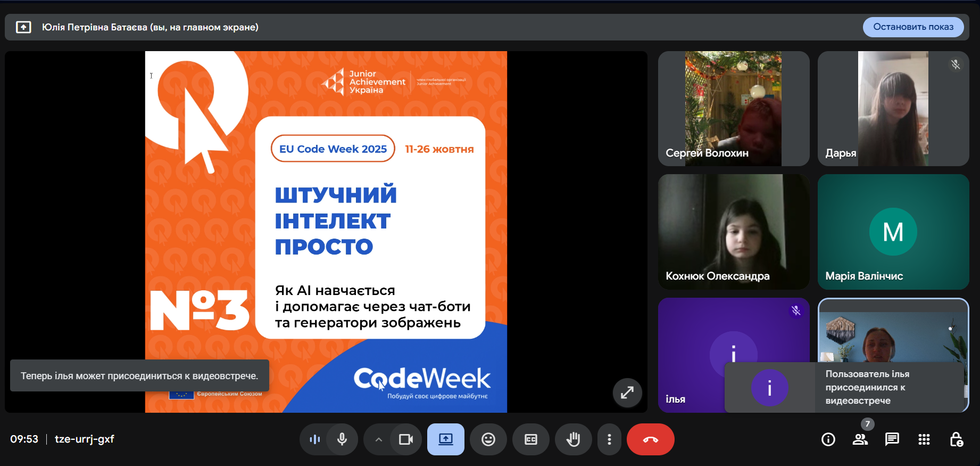Turn on the camera
The width and height of the screenshot is (980, 466).
coord(406,439)
